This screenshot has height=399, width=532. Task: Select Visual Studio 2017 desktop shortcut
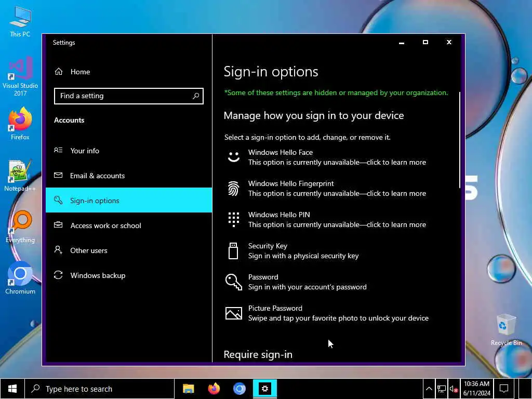(x=20, y=77)
